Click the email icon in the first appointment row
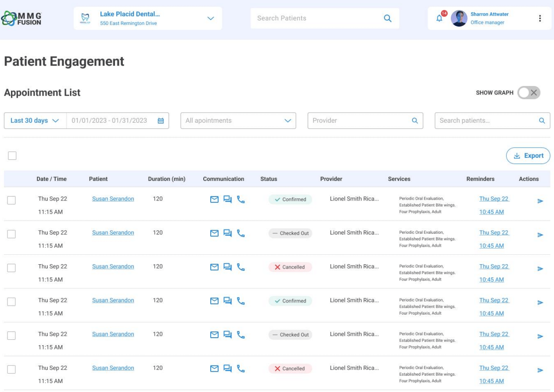 coord(214,200)
